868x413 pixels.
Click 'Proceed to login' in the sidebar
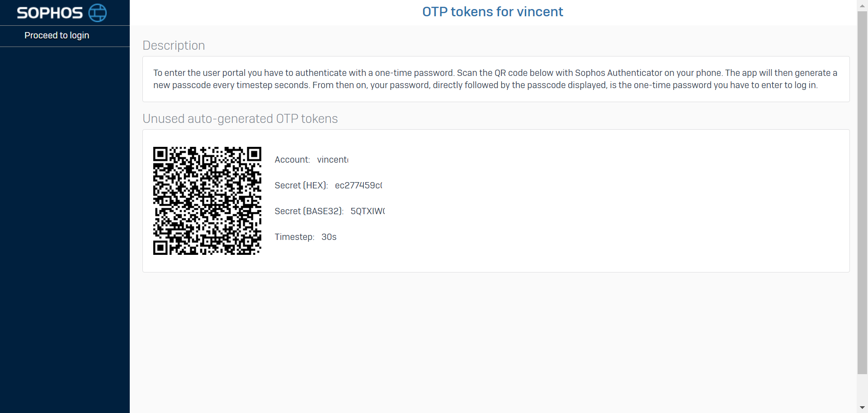click(57, 35)
